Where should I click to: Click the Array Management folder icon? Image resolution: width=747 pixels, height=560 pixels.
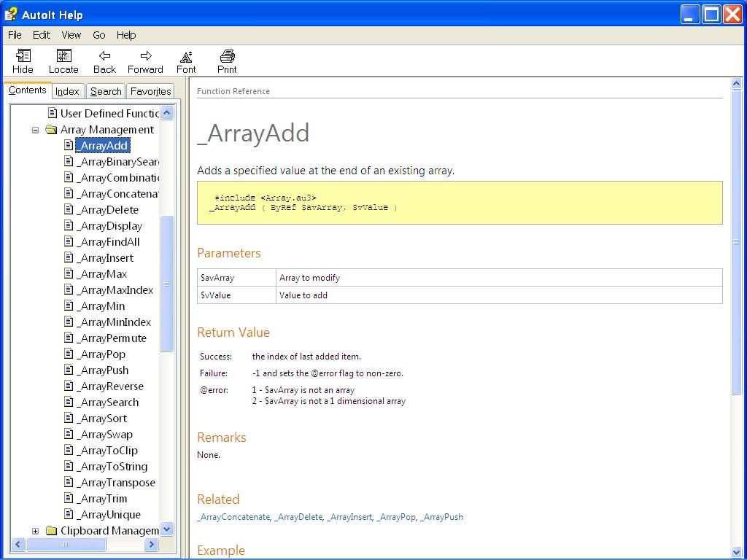pyautogui.click(x=51, y=130)
